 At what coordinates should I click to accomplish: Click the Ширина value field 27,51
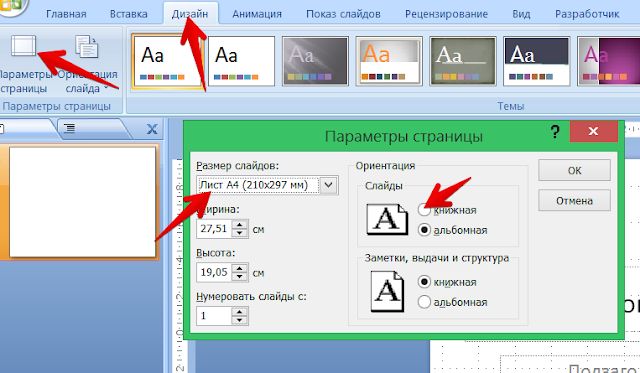click(214, 229)
